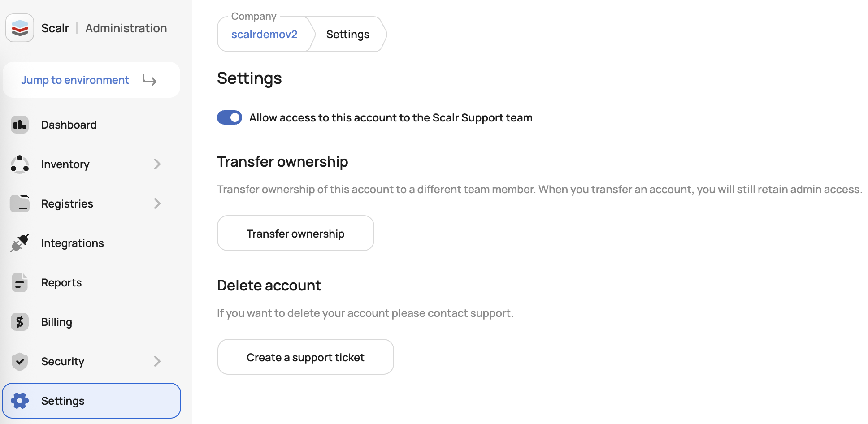
Task: Expand the Security submenu chevron
Action: 157,361
